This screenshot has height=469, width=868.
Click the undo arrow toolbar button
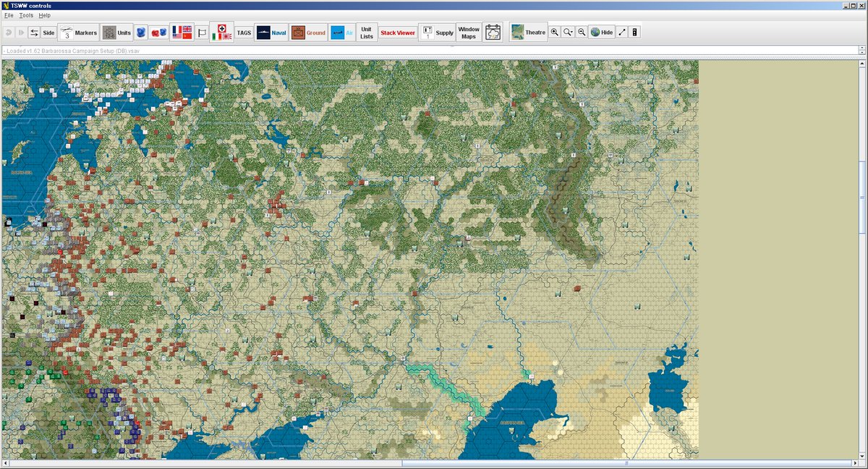click(x=9, y=33)
